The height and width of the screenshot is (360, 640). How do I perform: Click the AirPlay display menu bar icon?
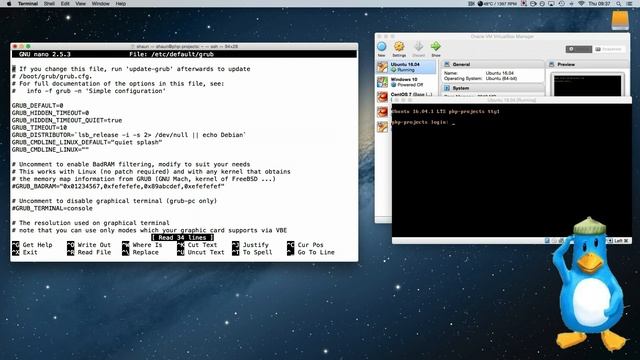click(551, 4)
